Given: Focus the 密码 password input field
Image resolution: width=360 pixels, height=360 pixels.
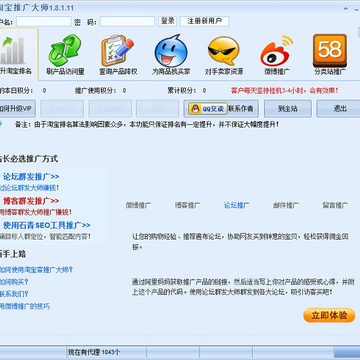Looking at the screenshot, I should tap(127, 22).
